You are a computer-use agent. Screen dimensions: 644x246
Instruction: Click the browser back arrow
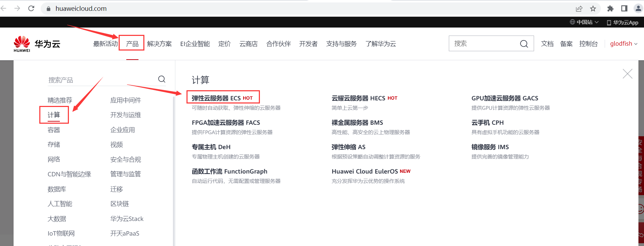tap(3, 8)
